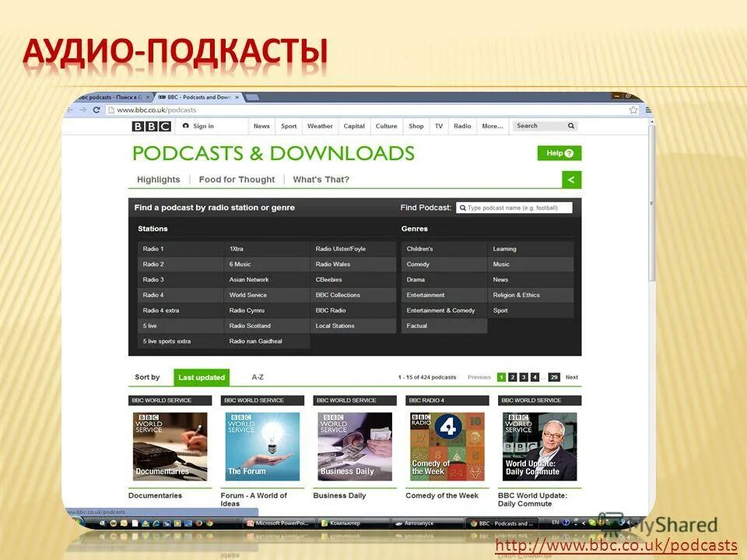The width and height of the screenshot is (747, 560).
Task: Open the Highlights tab
Action: pos(159,180)
